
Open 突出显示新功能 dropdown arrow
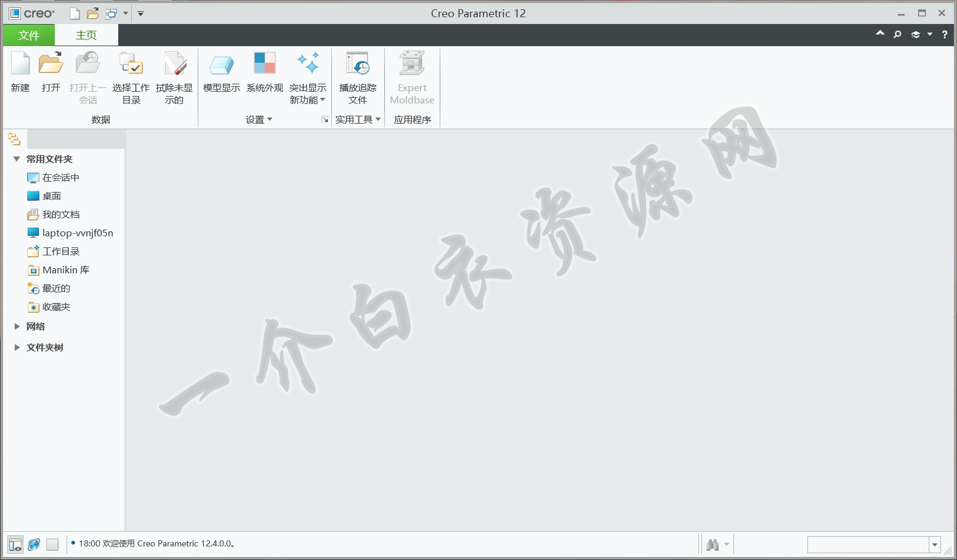(x=323, y=100)
